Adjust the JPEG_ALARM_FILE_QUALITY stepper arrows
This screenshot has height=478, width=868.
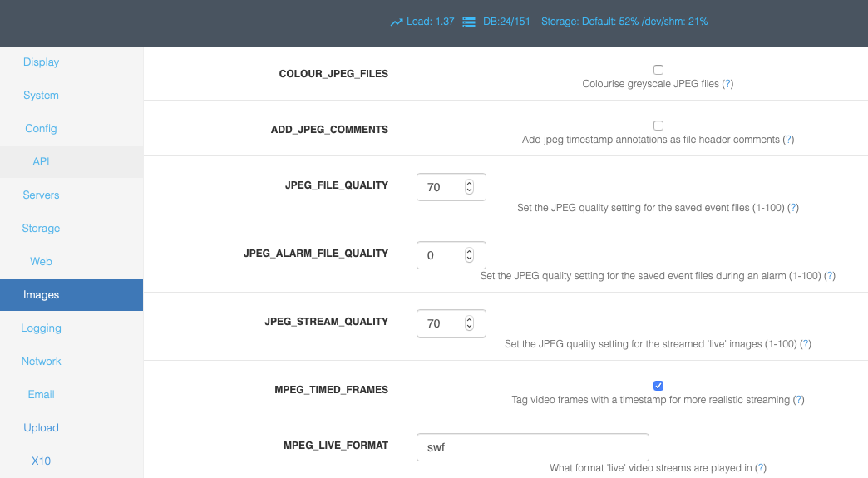470,255
